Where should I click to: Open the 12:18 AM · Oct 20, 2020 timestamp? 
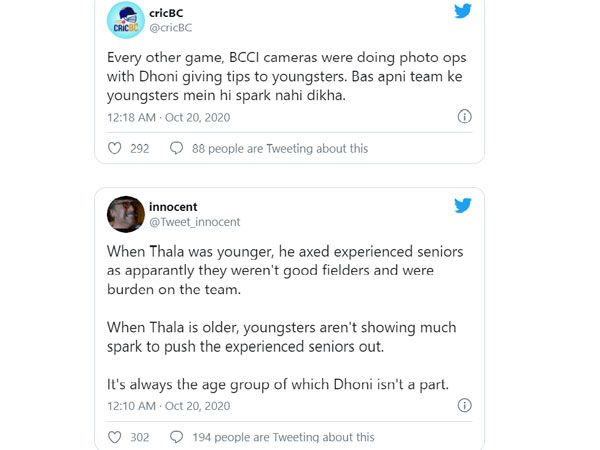[168, 117]
